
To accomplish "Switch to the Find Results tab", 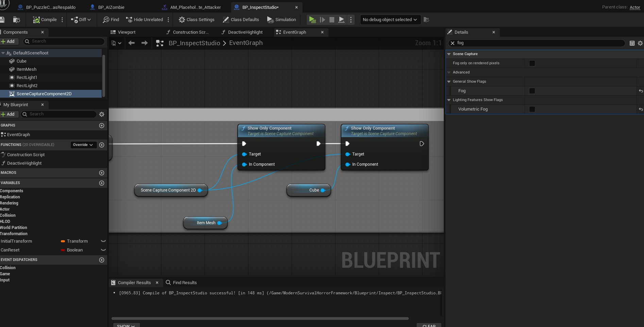I will coord(181,283).
